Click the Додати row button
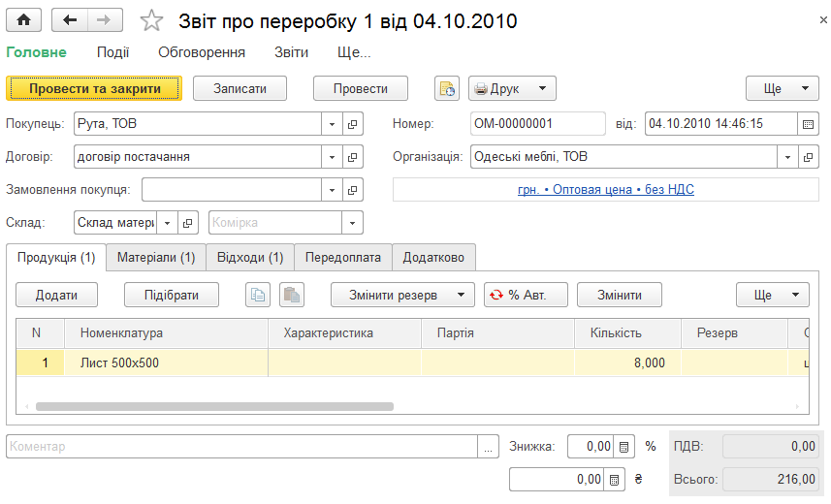Viewport: 831px width, 504px height. click(56, 295)
